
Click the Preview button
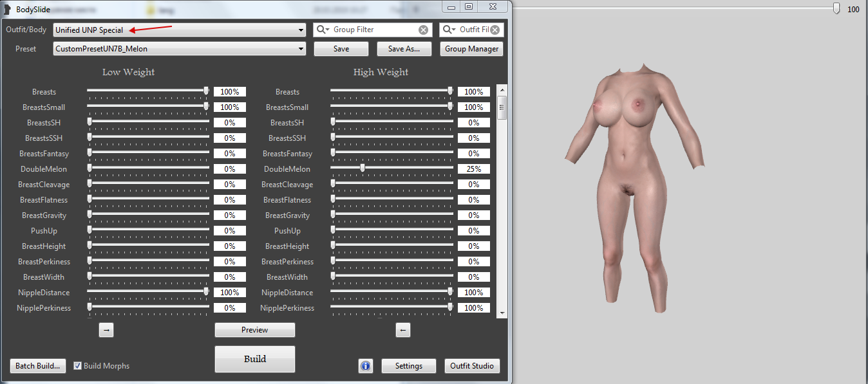(x=254, y=330)
